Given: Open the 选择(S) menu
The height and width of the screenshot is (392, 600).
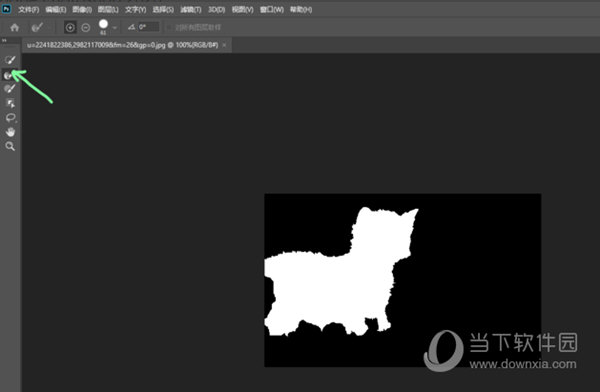Looking at the screenshot, I should coord(163,10).
